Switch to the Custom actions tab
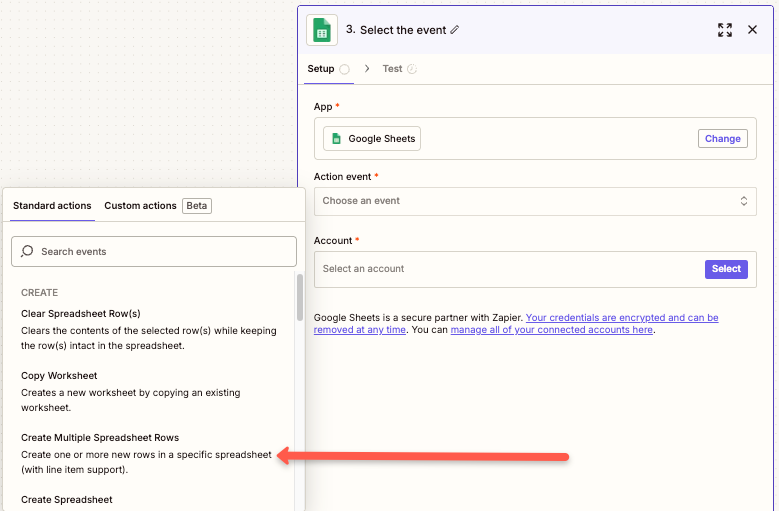 140,206
